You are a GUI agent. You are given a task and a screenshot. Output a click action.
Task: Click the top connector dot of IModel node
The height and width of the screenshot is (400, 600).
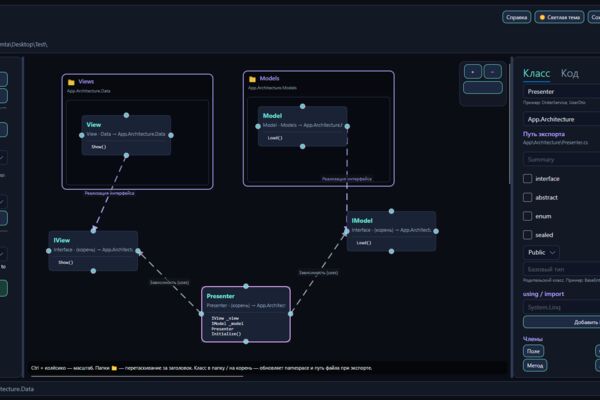391,211
